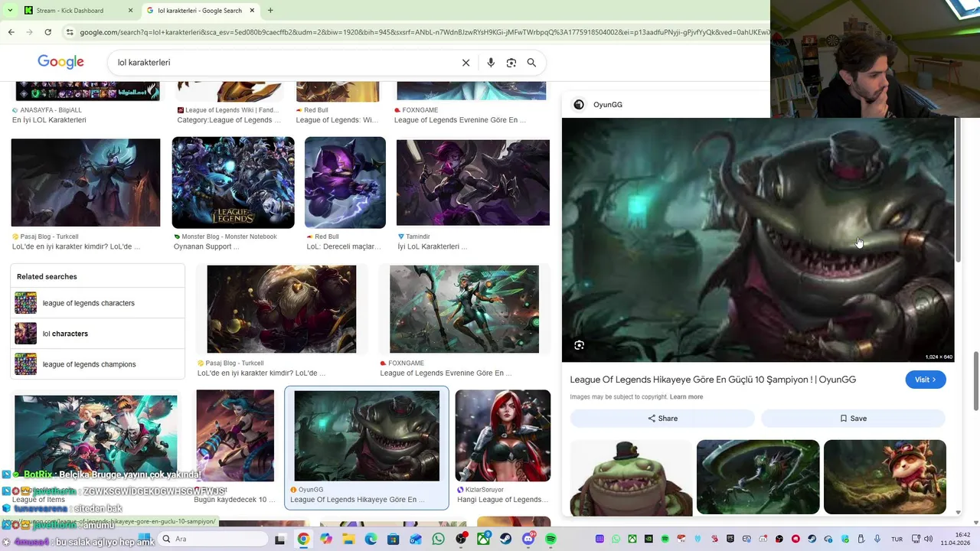Open Spotify from the taskbar
Screen dimensions: 980x551
(x=550, y=539)
